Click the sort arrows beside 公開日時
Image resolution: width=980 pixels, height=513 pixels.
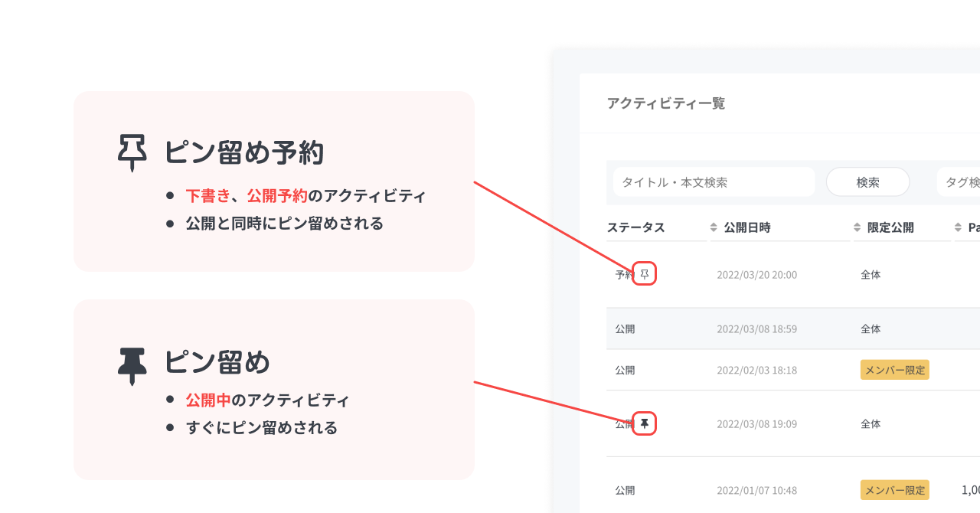pyautogui.click(x=714, y=227)
